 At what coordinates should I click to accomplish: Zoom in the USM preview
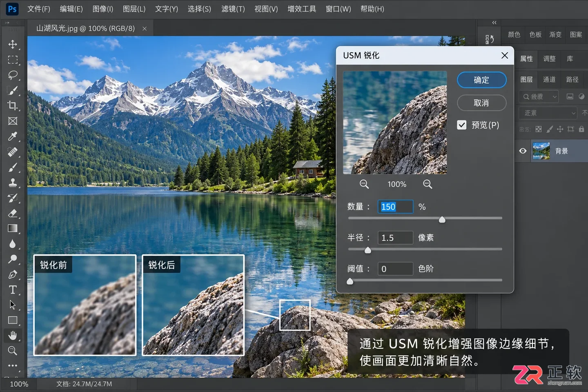coord(428,184)
